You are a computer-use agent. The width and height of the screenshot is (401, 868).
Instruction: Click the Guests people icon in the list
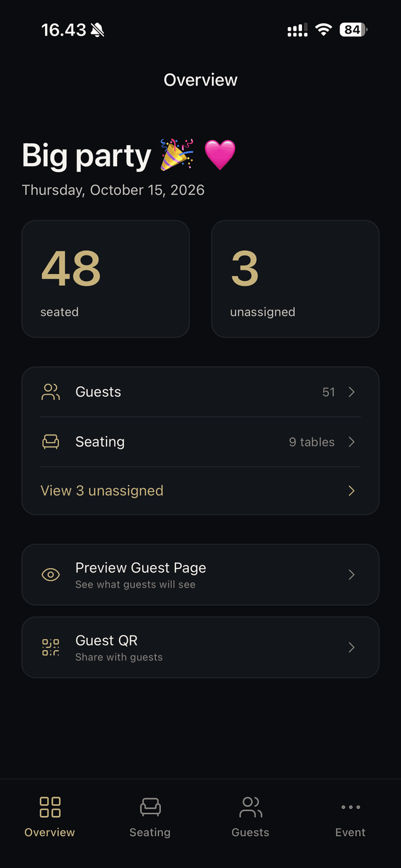coord(50,392)
